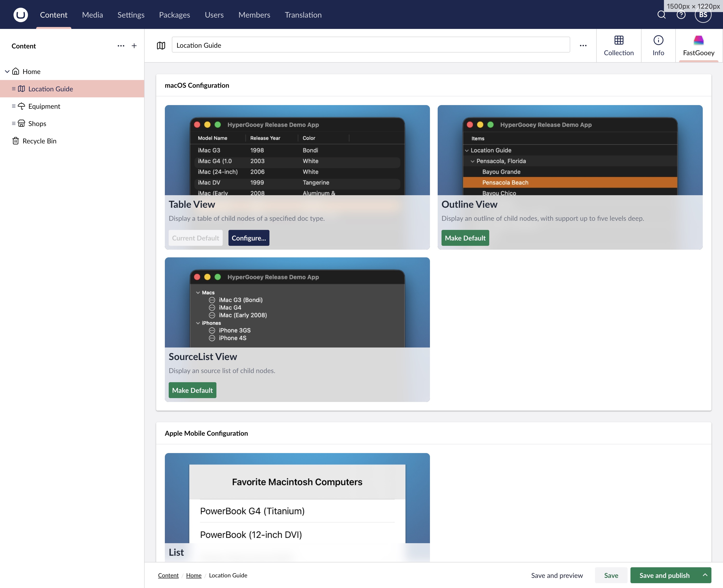This screenshot has height=588, width=723.
Task: Click the Recycle Bin trash icon
Action: point(16,141)
